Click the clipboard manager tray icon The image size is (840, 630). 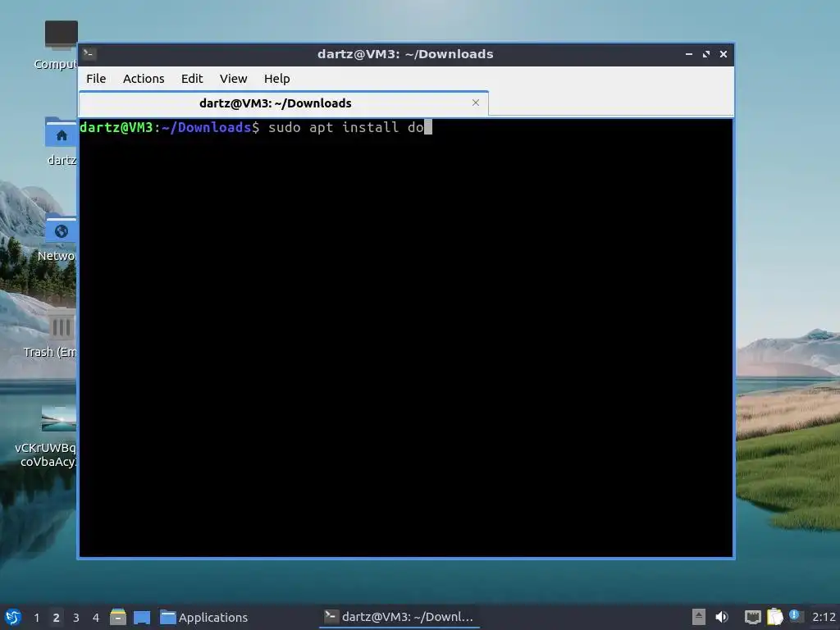[x=774, y=617]
